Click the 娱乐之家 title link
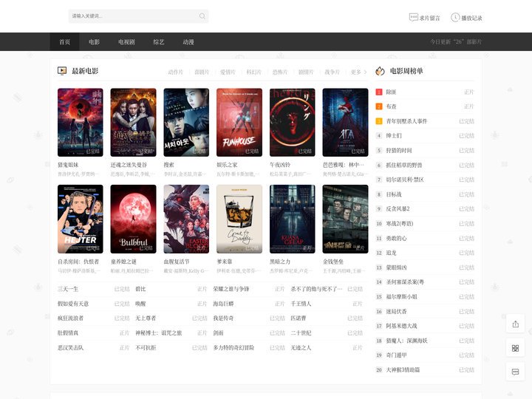 click(227, 165)
